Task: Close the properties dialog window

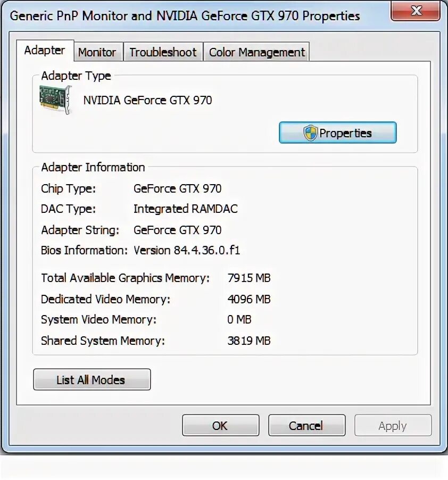Action: tap(416, 11)
